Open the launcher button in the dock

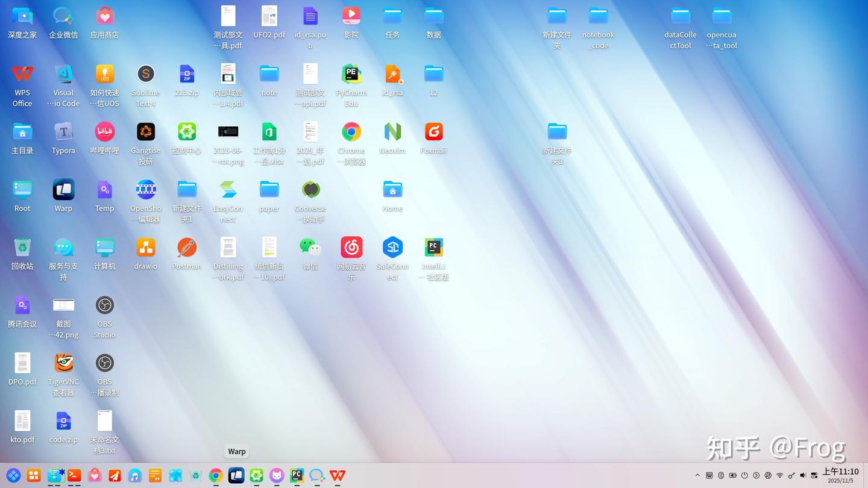click(x=13, y=475)
